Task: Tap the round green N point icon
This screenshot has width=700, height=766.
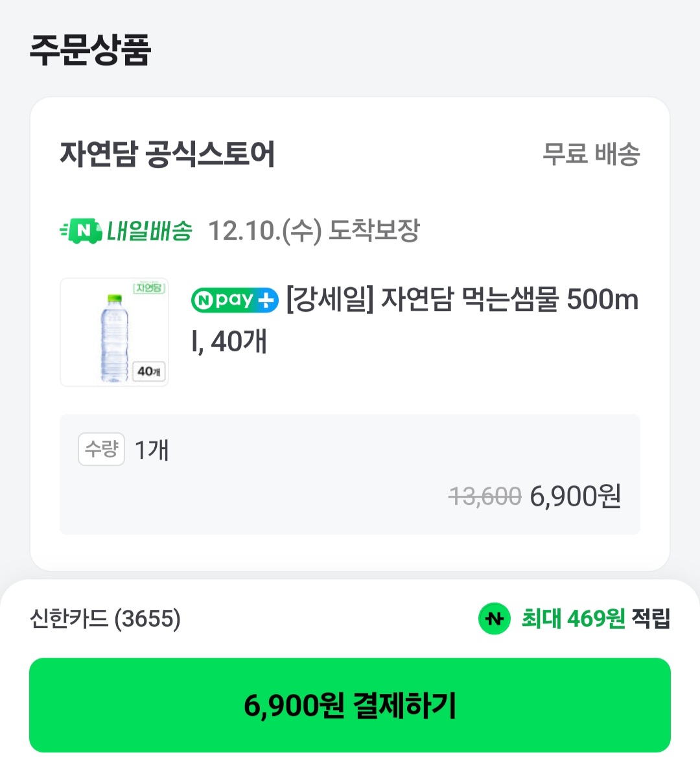Action: pos(495,618)
